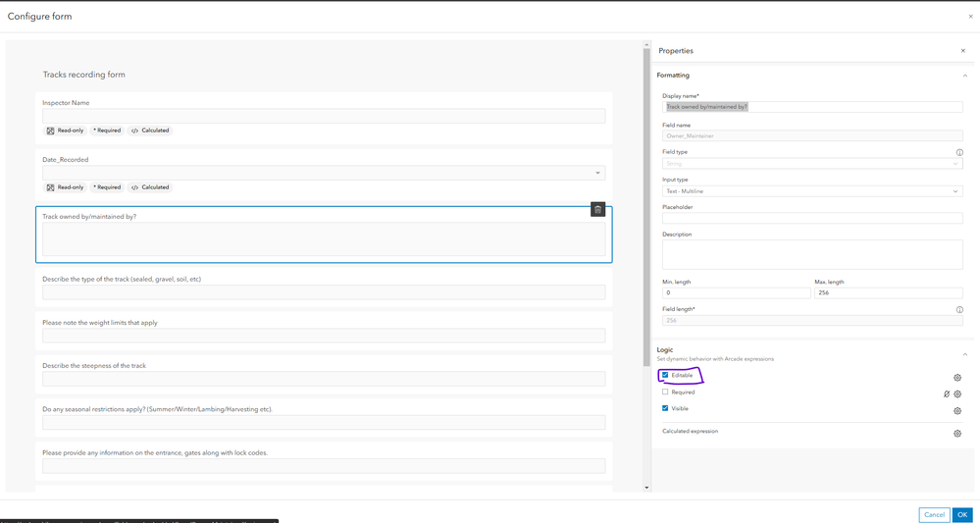980x523 pixels.
Task: Click the form vertical scrollbar thumb
Action: click(x=646, y=206)
